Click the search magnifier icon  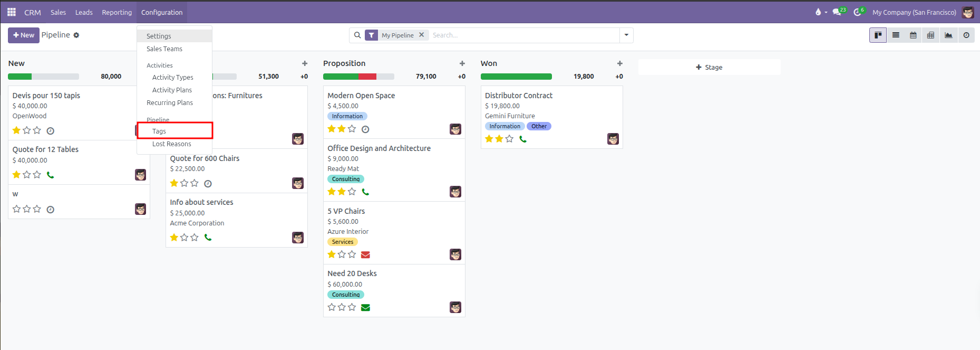tap(357, 35)
